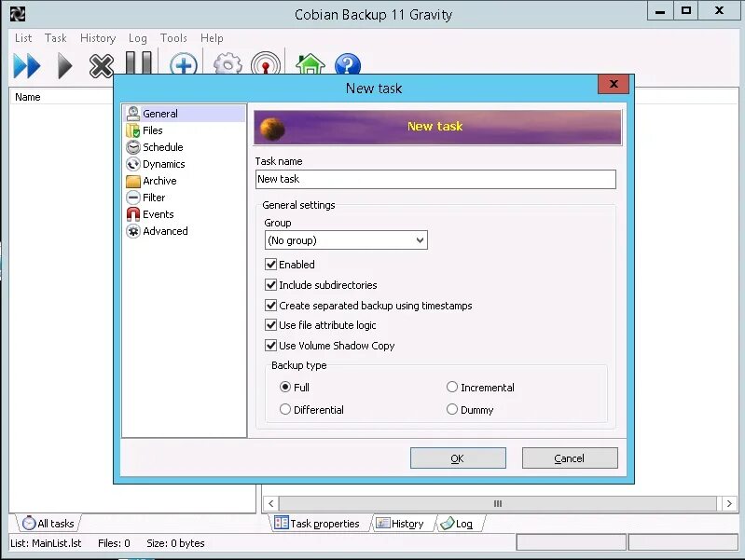The image size is (745, 560).
Task: Open options with gear toolbar icon
Action: 228,63
